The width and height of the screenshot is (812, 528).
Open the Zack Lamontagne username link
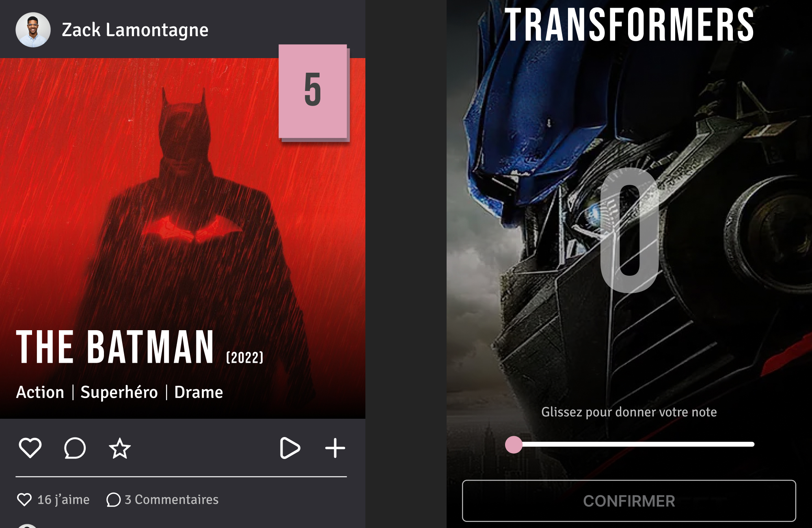135,30
